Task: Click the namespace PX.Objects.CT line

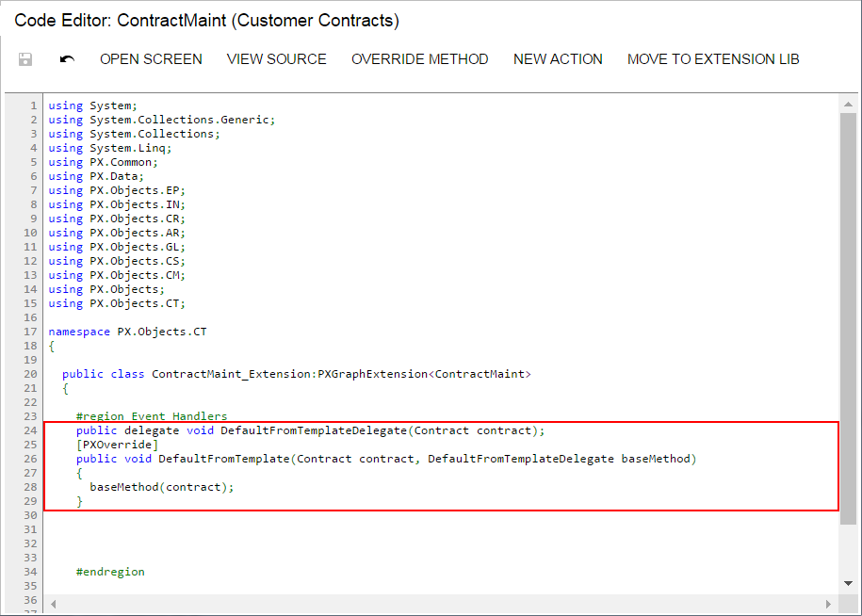Action: tap(117, 332)
